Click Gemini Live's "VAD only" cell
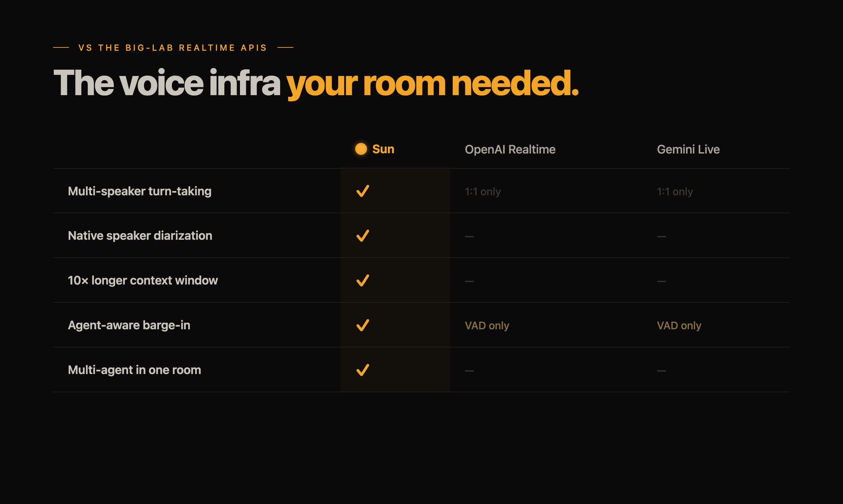Screen dimensions: 843x504 679,326
